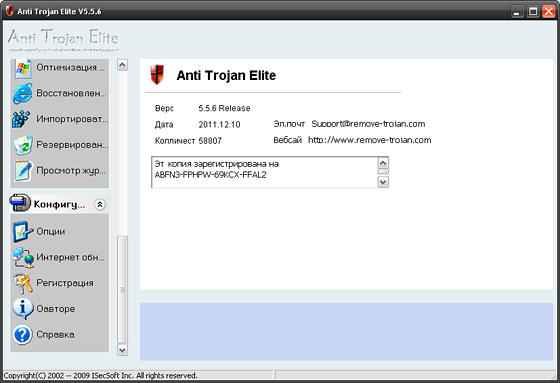Close the Anti Trojan Elite window
560x383 pixels.
(549, 11)
